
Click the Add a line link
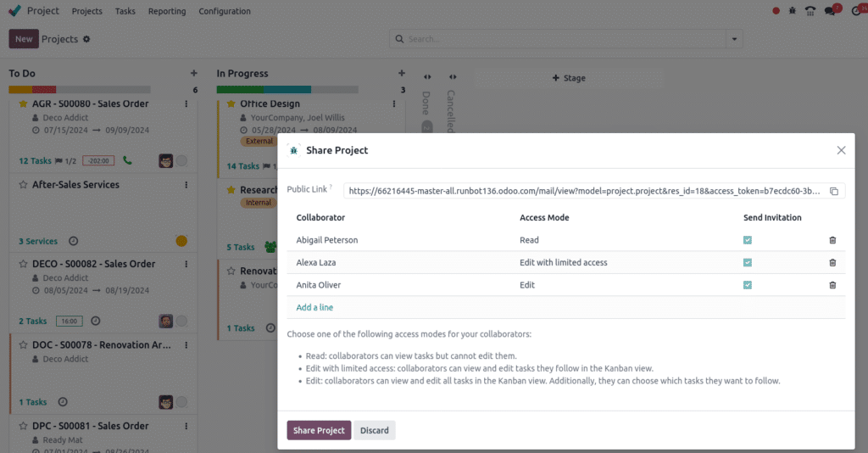pyautogui.click(x=314, y=307)
